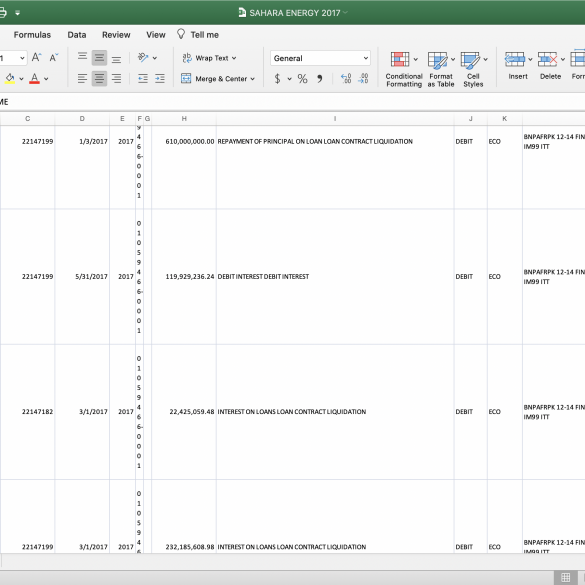Open the Wrap Text dropdown arrow
This screenshot has height=585, width=585.
[x=234, y=58]
